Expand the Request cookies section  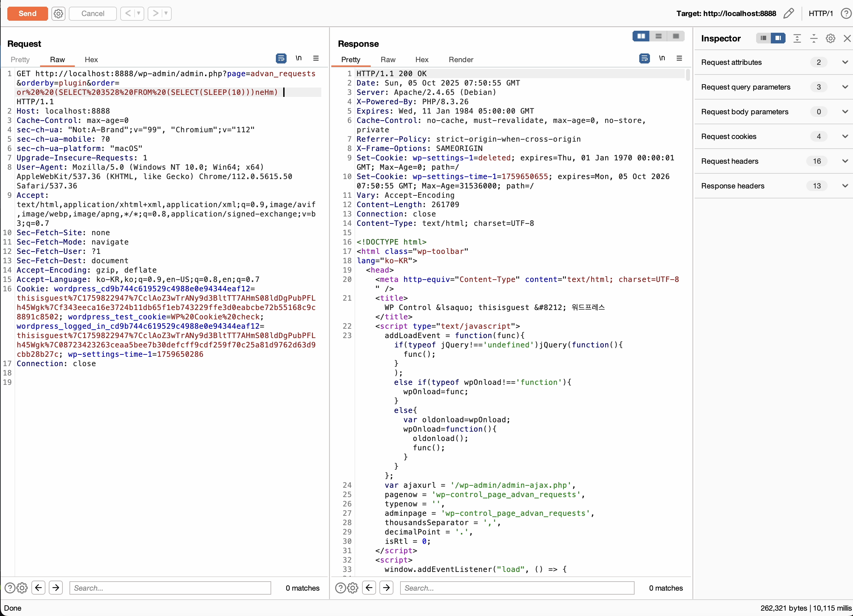(845, 137)
